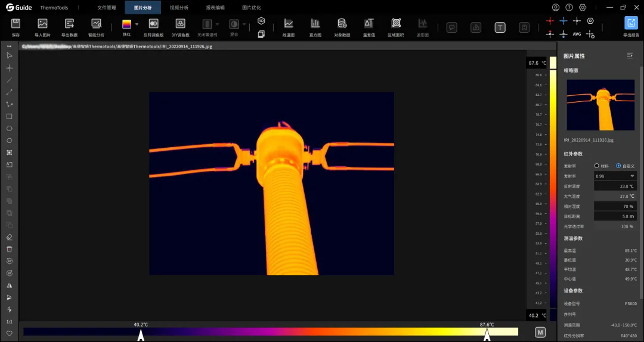Open the 文件管理 tab

point(107,7)
